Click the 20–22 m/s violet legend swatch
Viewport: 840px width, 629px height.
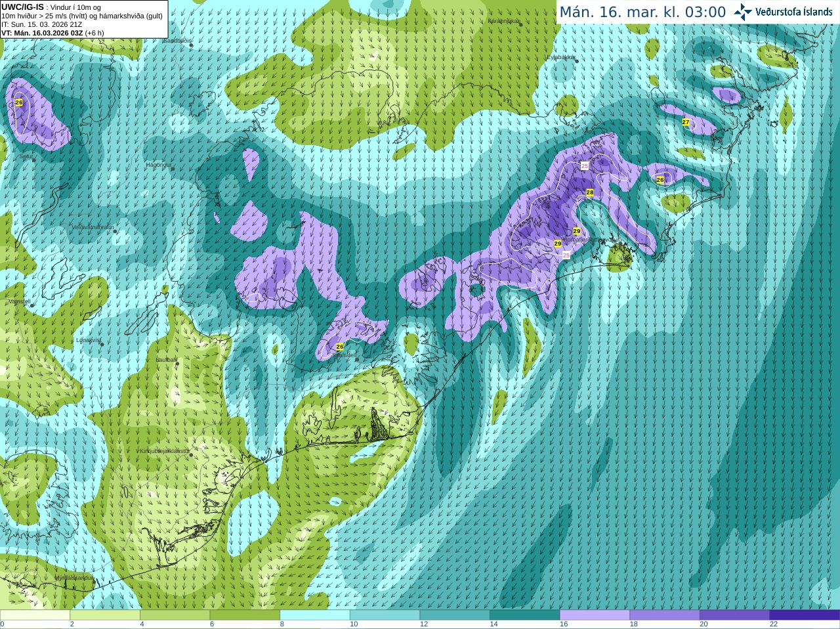pyautogui.click(x=735, y=615)
